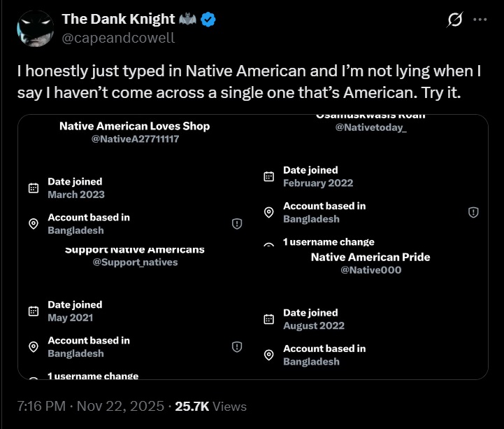Image resolution: width=504 pixels, height=429 pixels.
Task: Click the @Nativetoday_ handle text
Action: tap(370, 127)
